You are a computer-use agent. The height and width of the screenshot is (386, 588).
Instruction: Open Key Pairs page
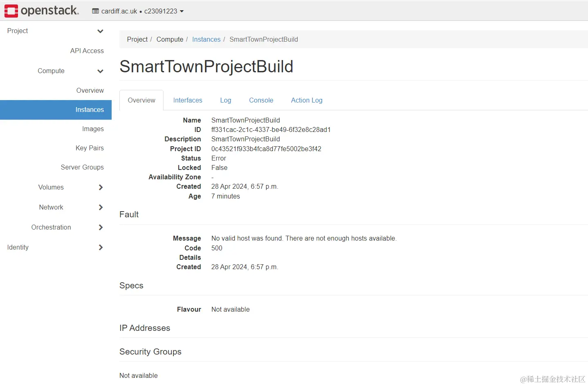[90, 148]
